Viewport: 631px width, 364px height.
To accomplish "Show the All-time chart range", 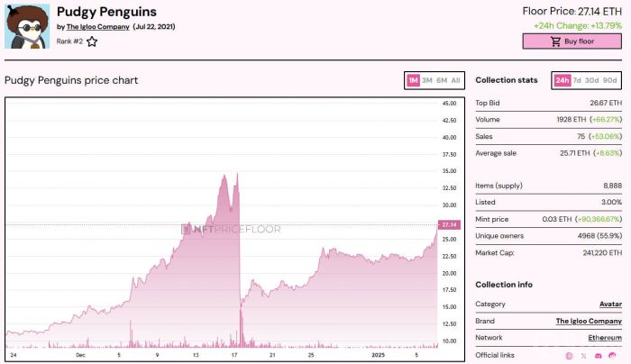I will (x=455, y=80).
